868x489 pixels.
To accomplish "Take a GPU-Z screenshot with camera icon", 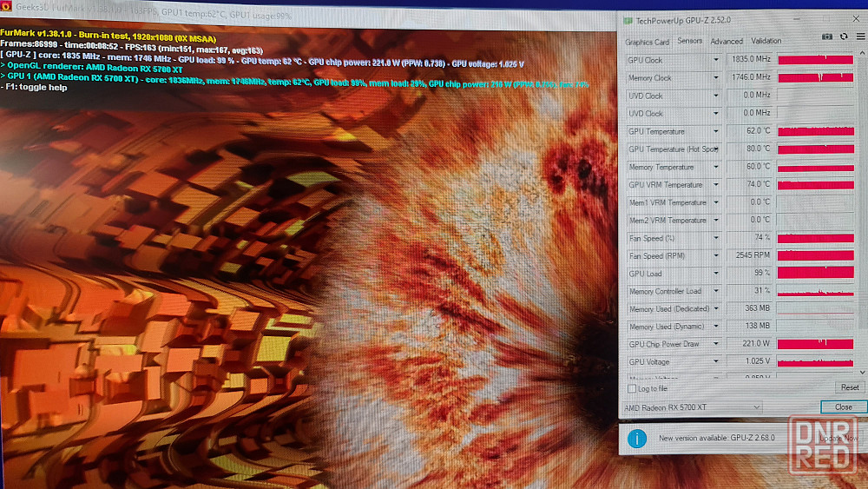I will (x=827, y=36).
